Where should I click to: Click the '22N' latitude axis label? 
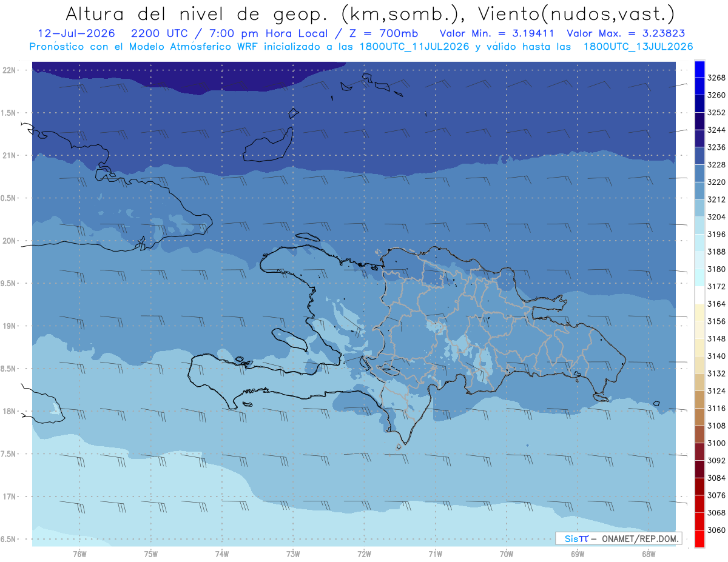coord(10,70)
